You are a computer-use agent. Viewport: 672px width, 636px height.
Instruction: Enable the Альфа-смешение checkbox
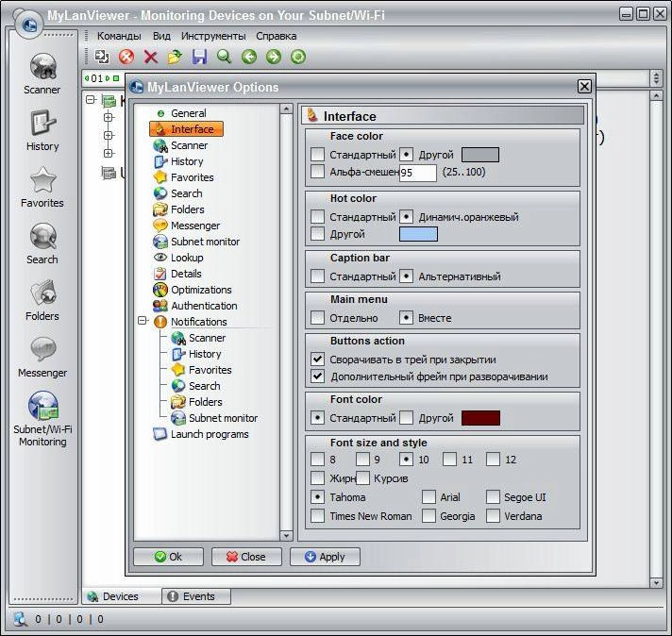(x=317, y=171)
